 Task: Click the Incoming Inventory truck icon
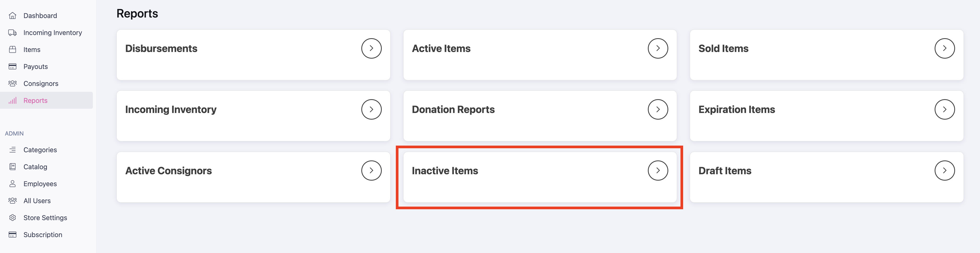12,33
